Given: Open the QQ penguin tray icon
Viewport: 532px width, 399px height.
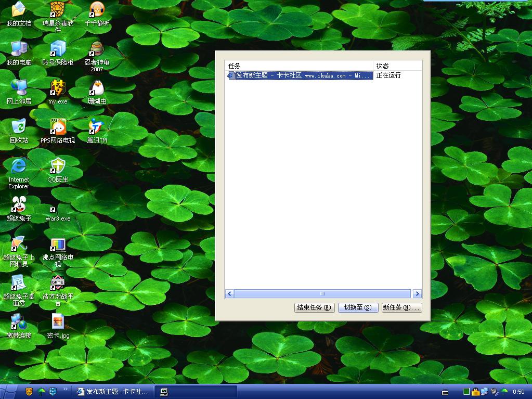Looking at the screenshot, I should (x=476, y=392).
